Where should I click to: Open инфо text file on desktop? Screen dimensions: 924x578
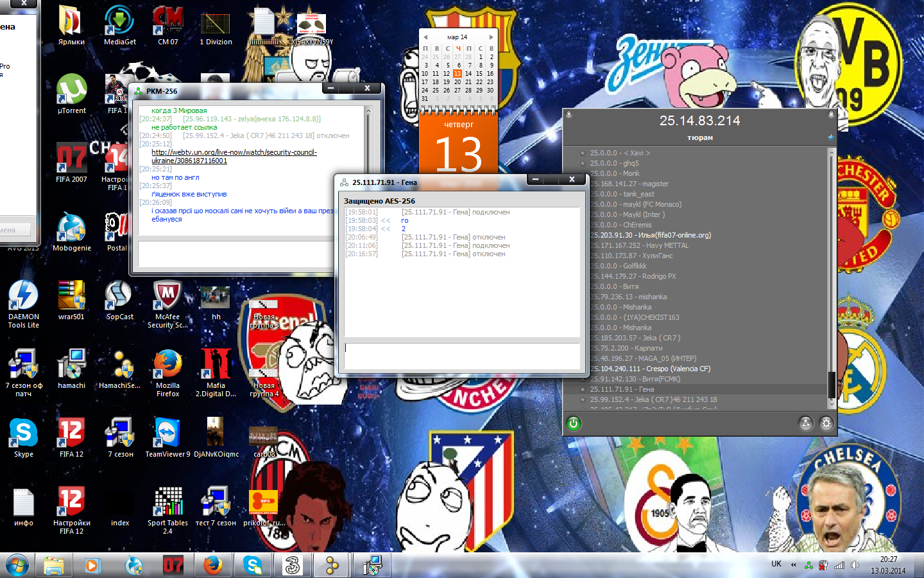pyautogui.click(x=24, y=506)
